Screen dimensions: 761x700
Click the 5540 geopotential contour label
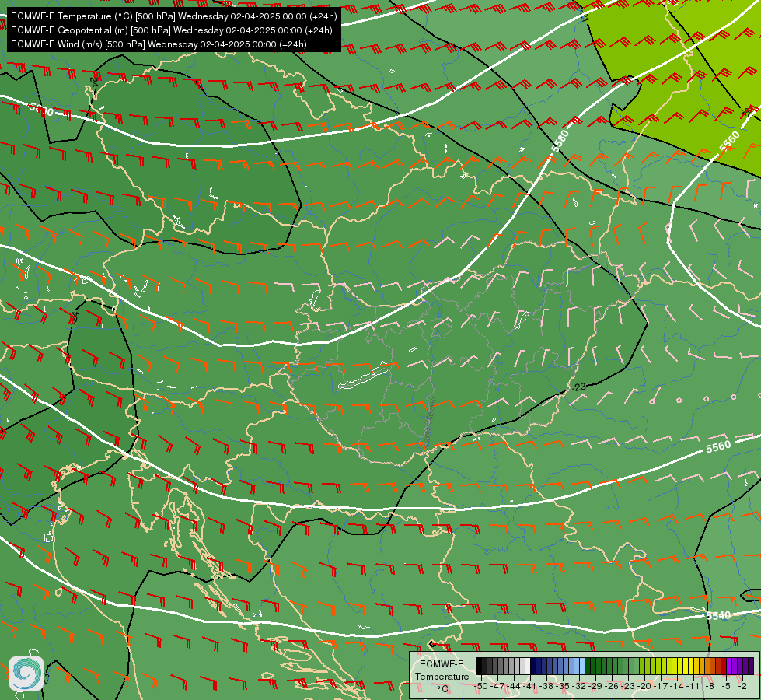click(x=718, y=615)
